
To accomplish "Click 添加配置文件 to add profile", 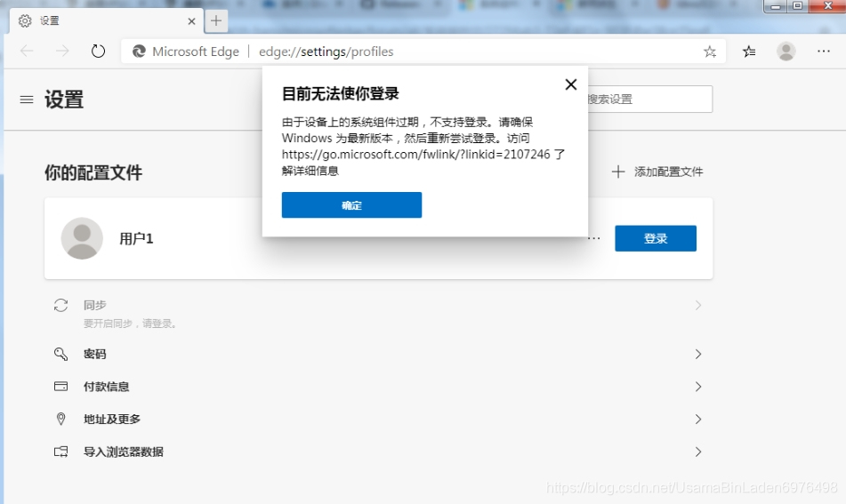I will (x=657, y=172).
